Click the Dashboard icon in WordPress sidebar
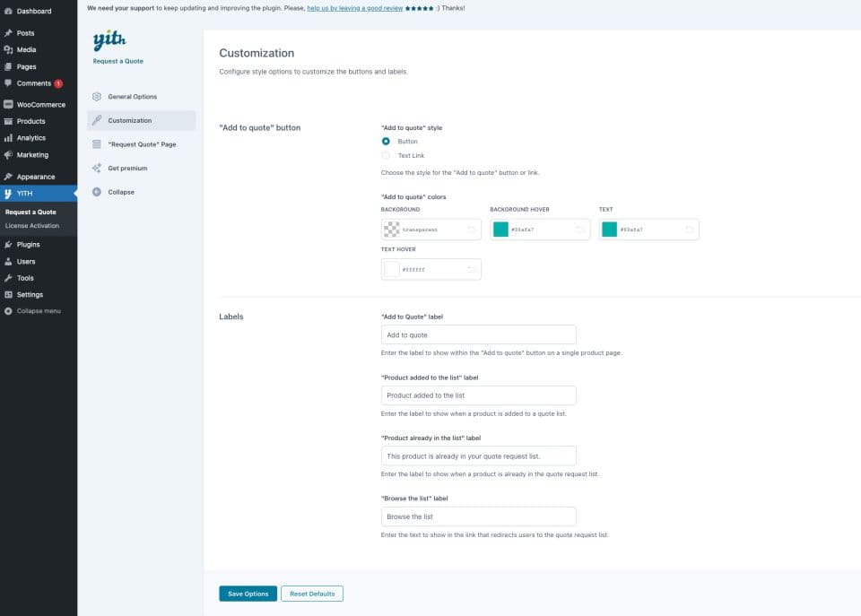Screen dimensions: 861x616 click(8, 11)
